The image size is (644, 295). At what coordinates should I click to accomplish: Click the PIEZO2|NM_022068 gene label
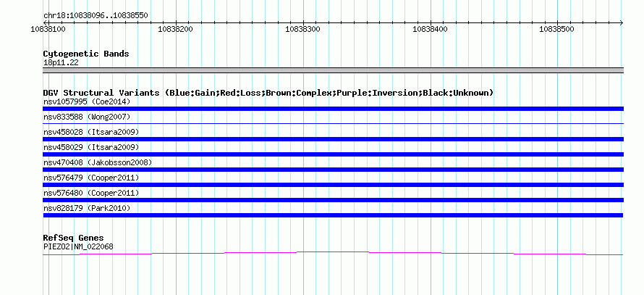coord(78,246)
